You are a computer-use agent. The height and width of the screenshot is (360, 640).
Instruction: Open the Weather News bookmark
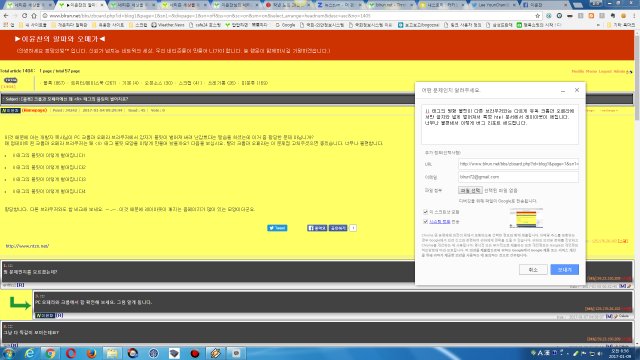coord(168,25)
